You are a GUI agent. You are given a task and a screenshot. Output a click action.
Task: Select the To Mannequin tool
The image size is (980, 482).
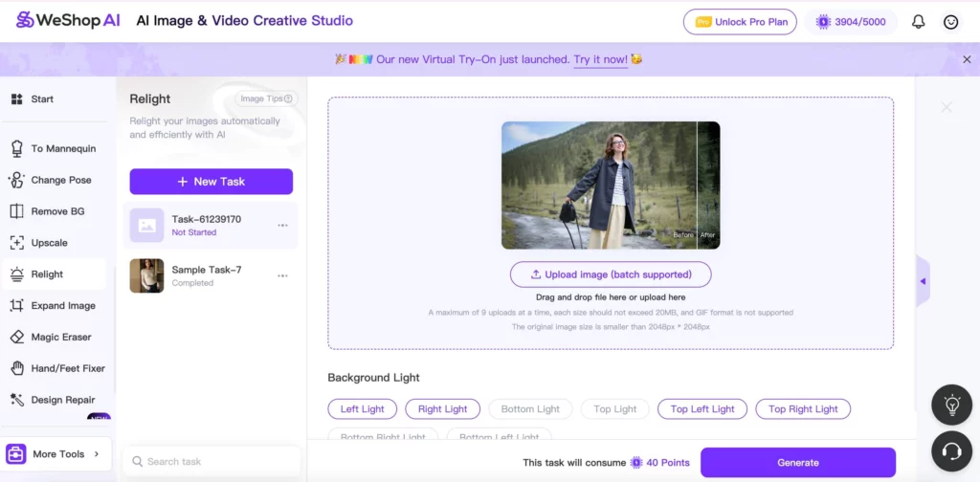point(55,148)
